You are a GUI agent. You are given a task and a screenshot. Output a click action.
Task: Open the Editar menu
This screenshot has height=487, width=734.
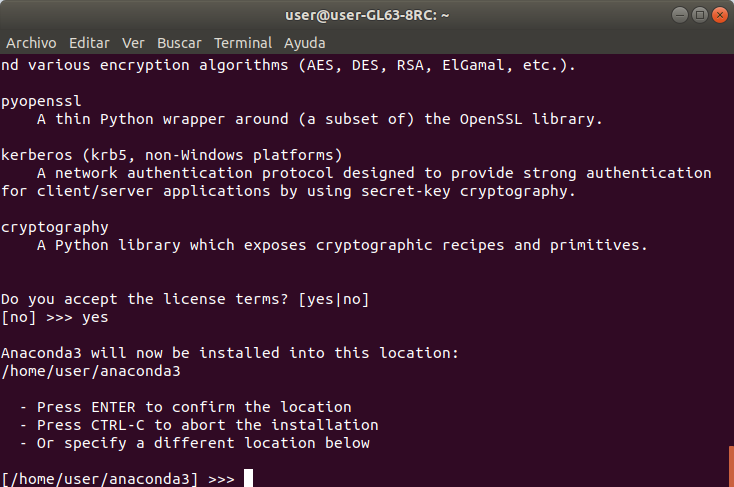pos(89,43)
